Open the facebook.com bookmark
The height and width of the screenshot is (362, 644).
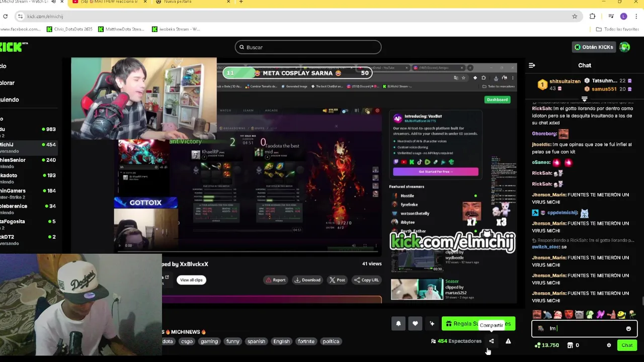tap(20, 29)
